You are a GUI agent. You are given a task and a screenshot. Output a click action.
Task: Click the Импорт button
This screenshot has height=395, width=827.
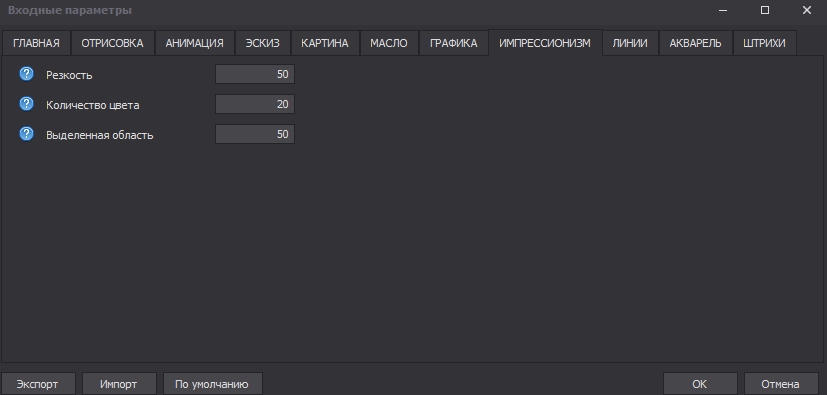pos(119,384)
